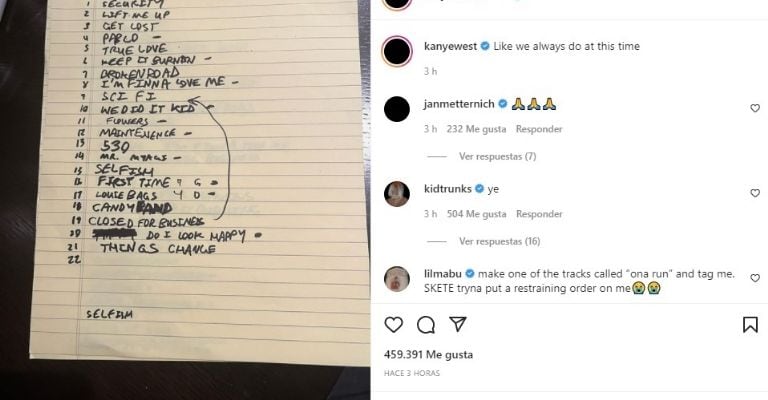
Task: Open kidtrunks username link
Action: 448,189
